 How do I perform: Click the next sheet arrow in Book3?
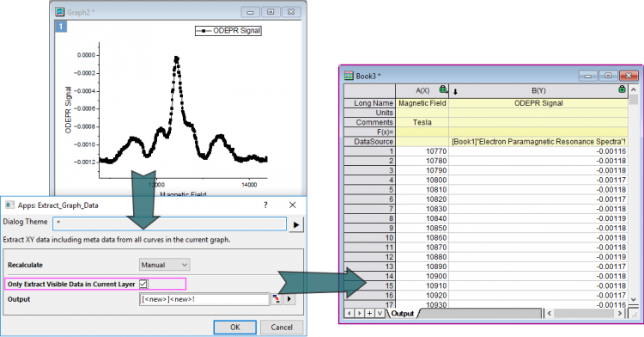tap(360, 313)
